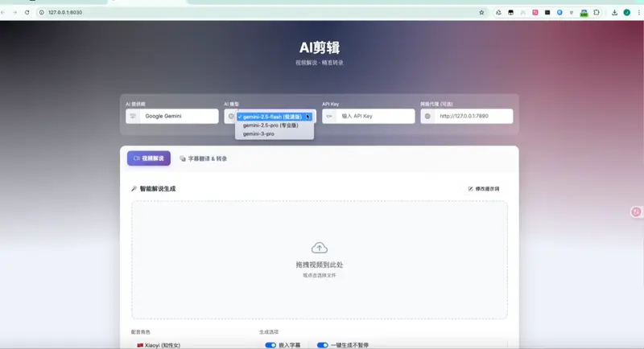Toggle the 嵌入字幕 switch
Viewport: 644px width, 349px height.
pos(270,345)
